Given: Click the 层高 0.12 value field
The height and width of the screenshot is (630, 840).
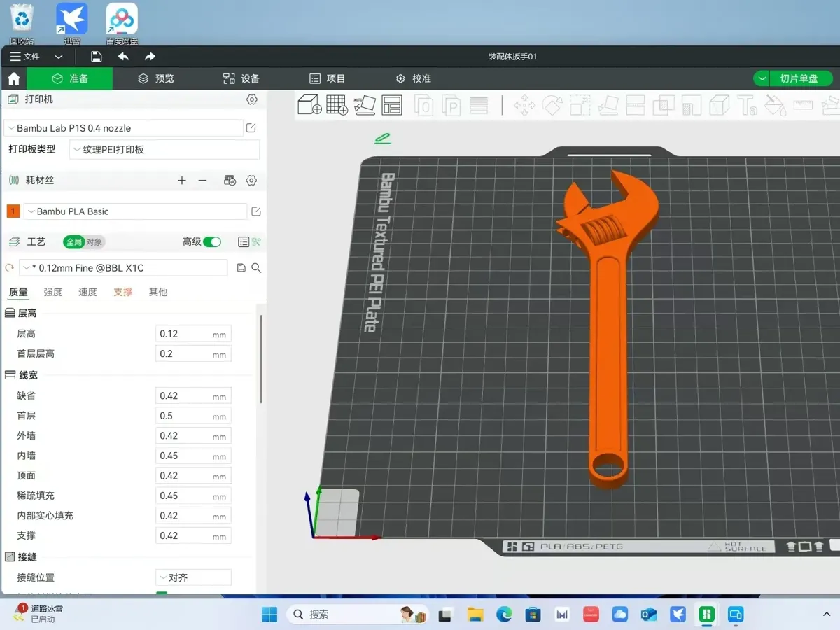Looking at the screenshot, I should 193,334.
